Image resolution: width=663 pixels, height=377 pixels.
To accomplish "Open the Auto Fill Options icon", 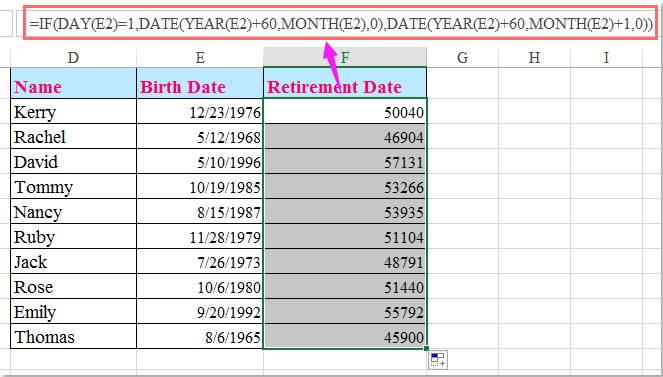I will point(438,360).
